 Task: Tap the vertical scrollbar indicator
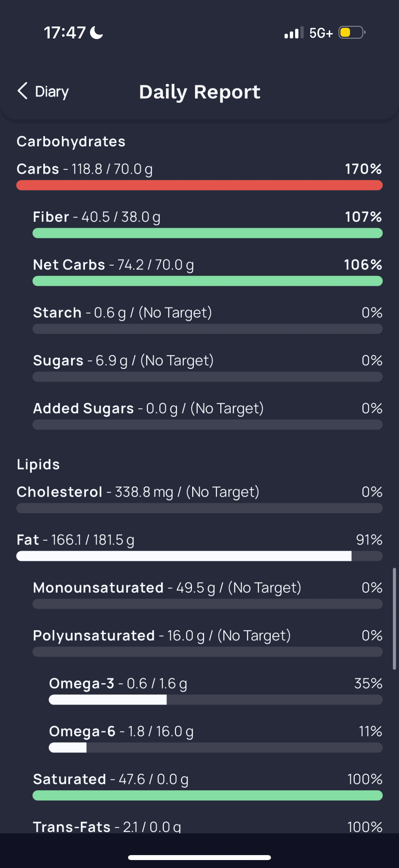click(x=394, y=619)
